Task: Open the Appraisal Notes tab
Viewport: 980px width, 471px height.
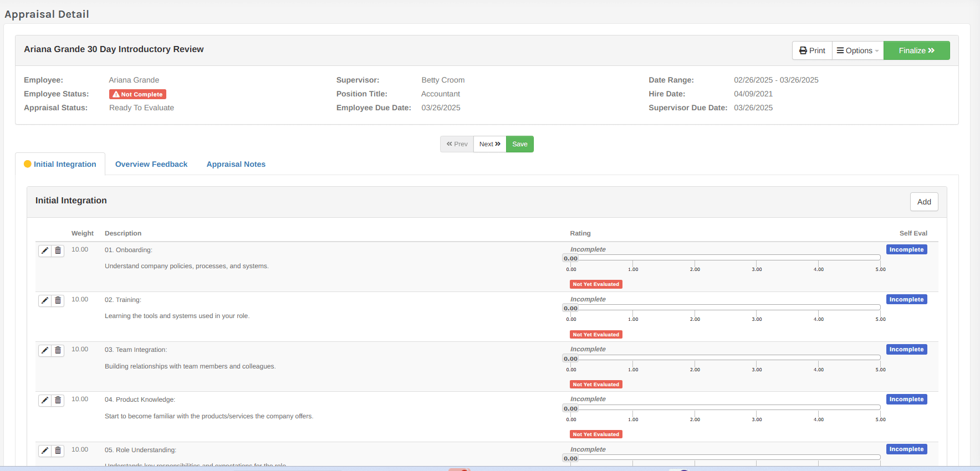Action: 236,164
